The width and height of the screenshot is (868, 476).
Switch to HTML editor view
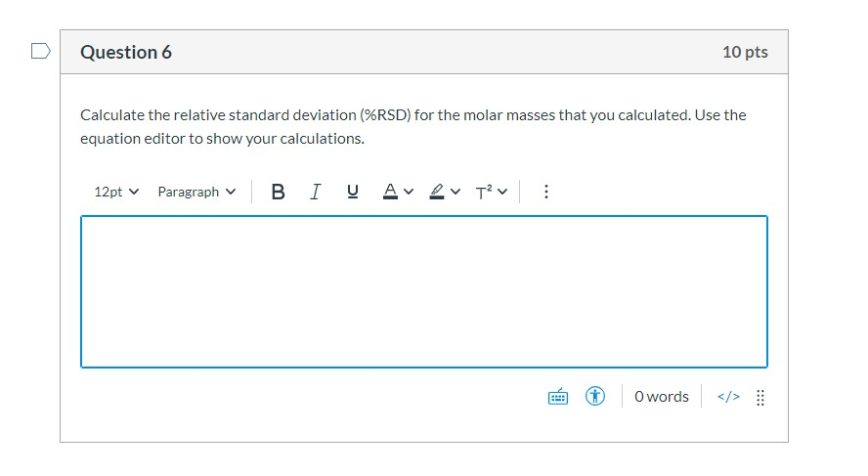[728, 396]
